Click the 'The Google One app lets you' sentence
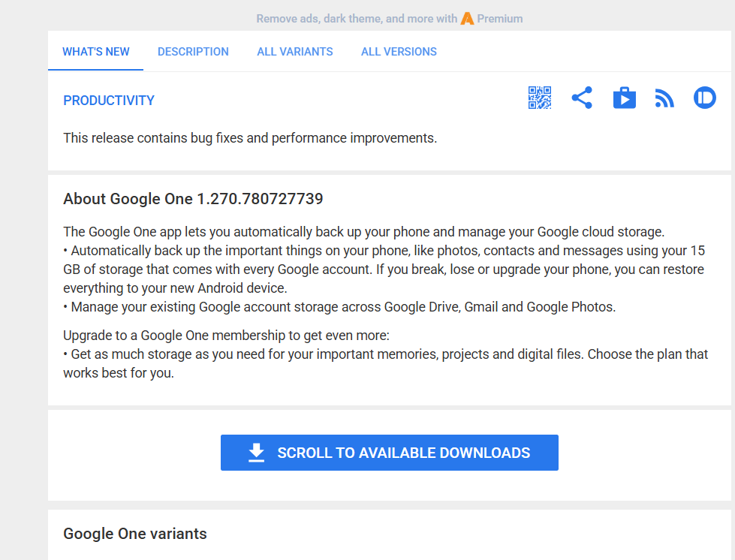 tap(364, 232)
